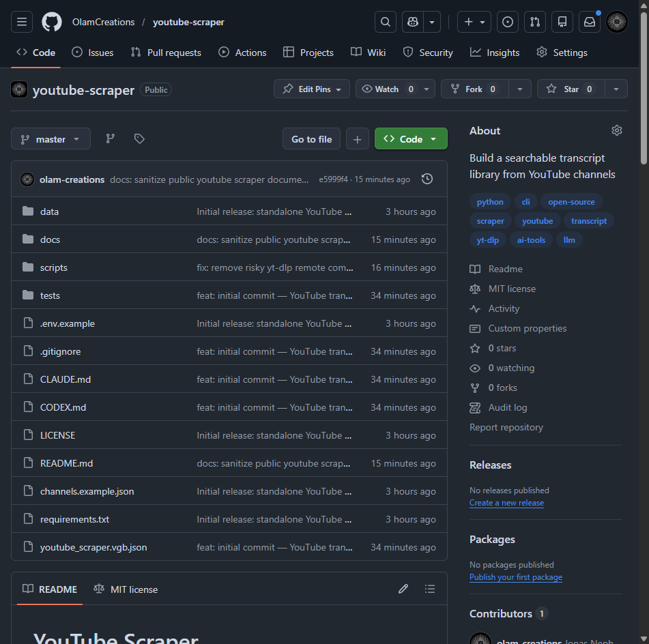Viewport: 649px width, 644px height.
Task: View branches via the branch icon
Action: click(x=110, y=138)
